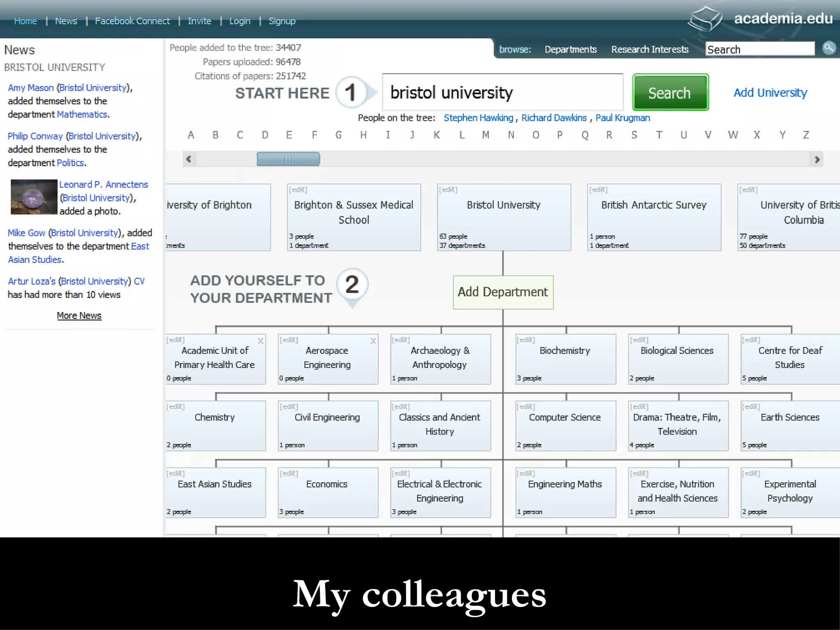Browse by Research Interests tab
Viewport: 840px width, 630px height.
pos(650,49)
